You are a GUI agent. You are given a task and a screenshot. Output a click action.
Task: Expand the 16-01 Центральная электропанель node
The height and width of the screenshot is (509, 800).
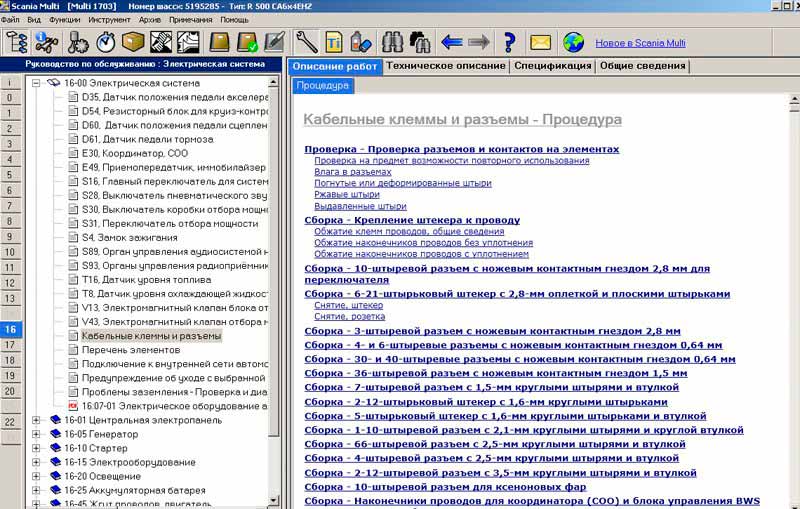pyautogui.click(x=36, y=420)
